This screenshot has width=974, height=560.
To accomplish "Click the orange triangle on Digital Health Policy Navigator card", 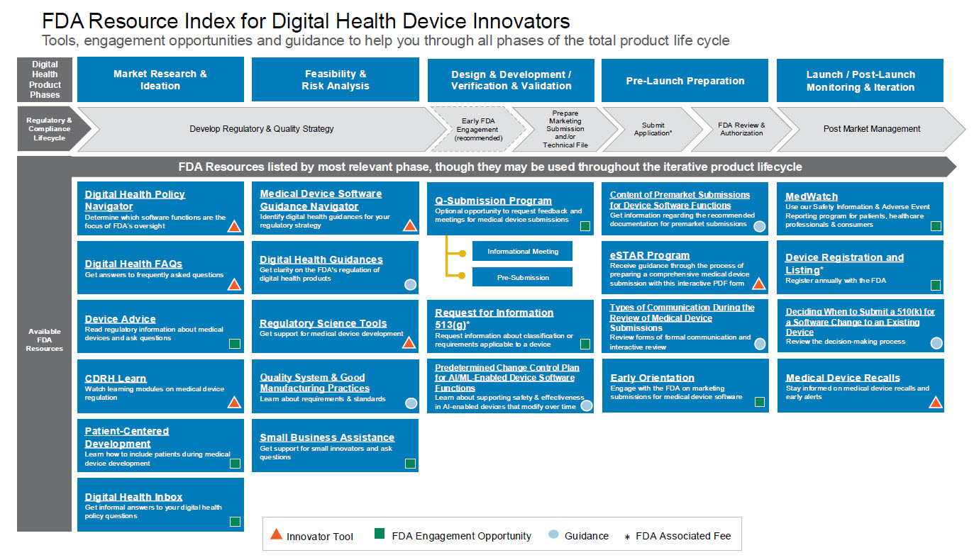I will [x=234, y=226].
